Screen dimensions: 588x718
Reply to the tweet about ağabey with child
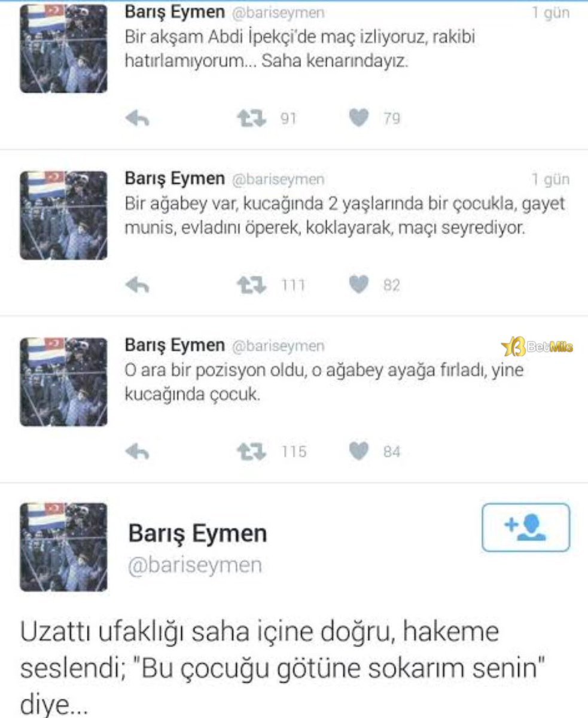click(137, 285)
